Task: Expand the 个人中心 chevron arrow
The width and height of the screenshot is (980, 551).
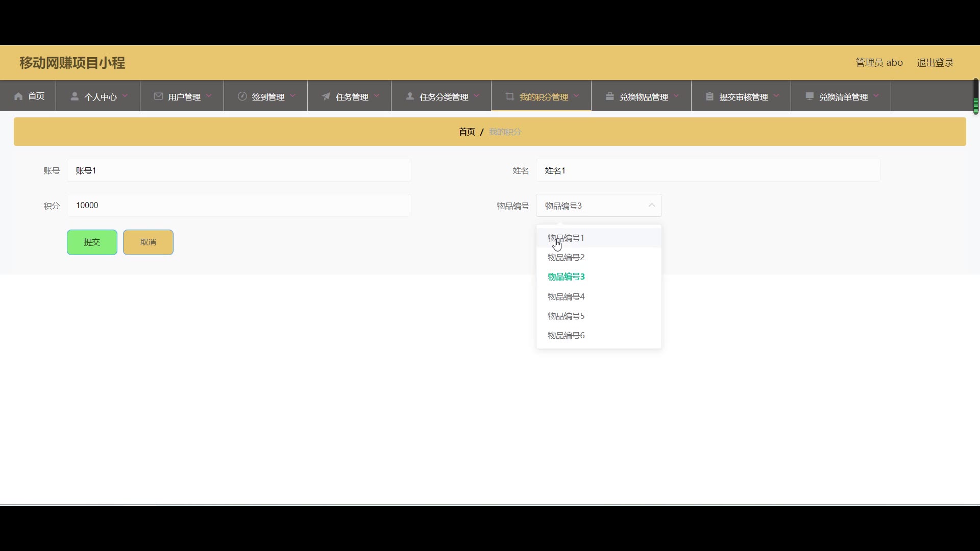Action: pos(125,96)
